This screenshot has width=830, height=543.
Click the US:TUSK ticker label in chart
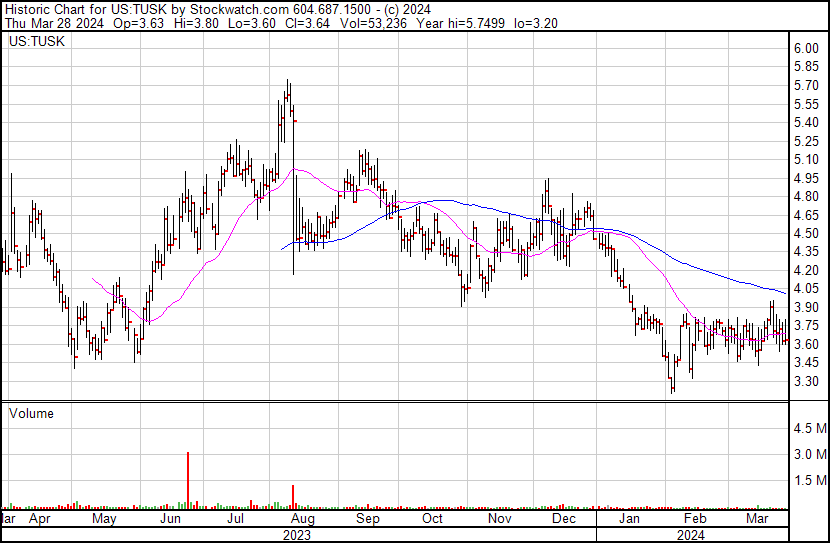(35, 43)
